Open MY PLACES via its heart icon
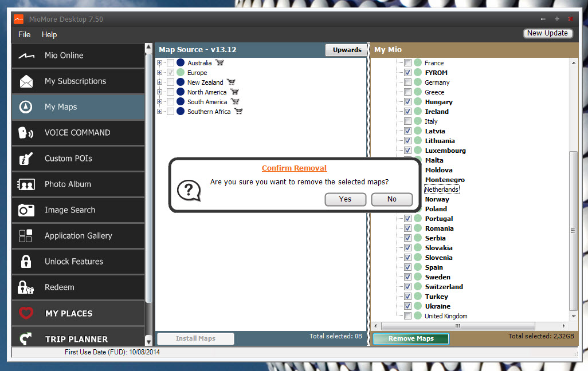This screenshot has width=588, height=371. tap(26, 313)
